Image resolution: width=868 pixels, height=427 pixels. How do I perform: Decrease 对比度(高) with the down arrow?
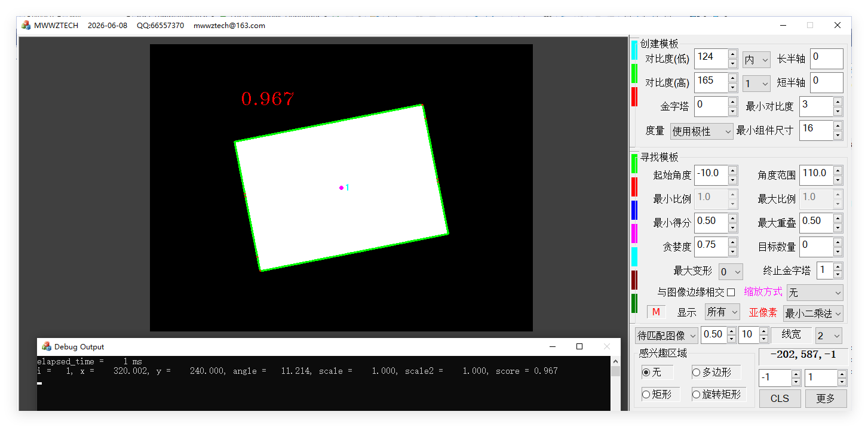pos(733,88)
